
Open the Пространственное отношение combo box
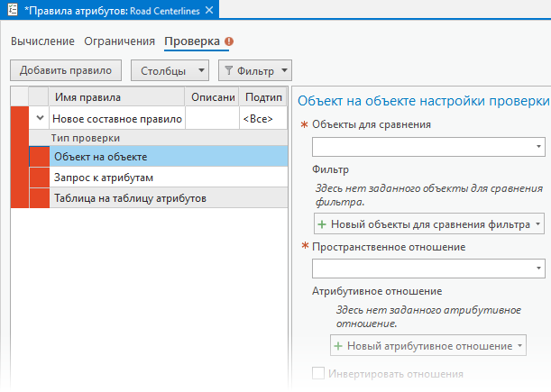428,269
